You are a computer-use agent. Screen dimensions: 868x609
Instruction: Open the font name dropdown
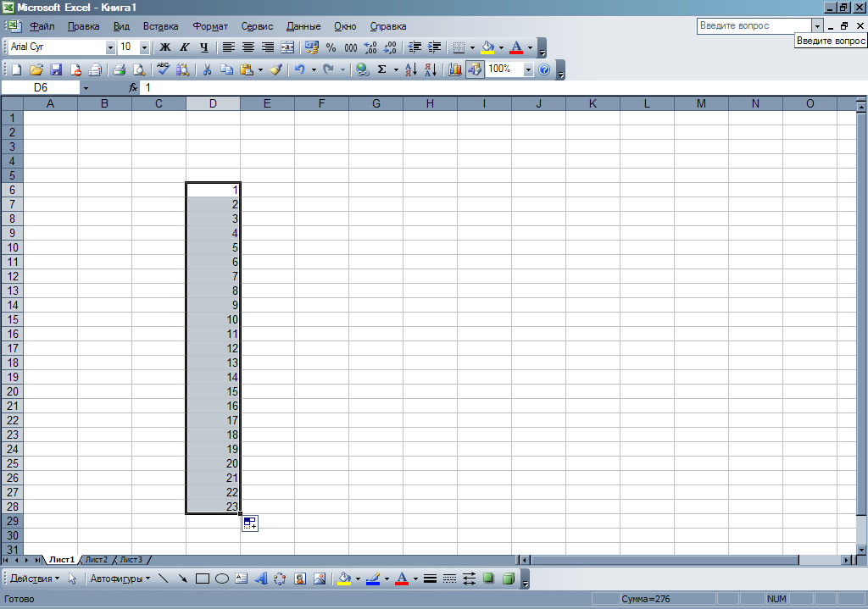(110, 47)
